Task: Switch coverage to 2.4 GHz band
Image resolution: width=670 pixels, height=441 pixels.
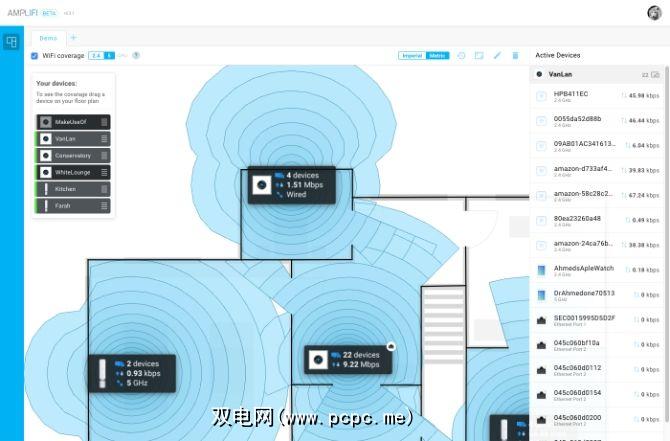Action: [96, 56]
